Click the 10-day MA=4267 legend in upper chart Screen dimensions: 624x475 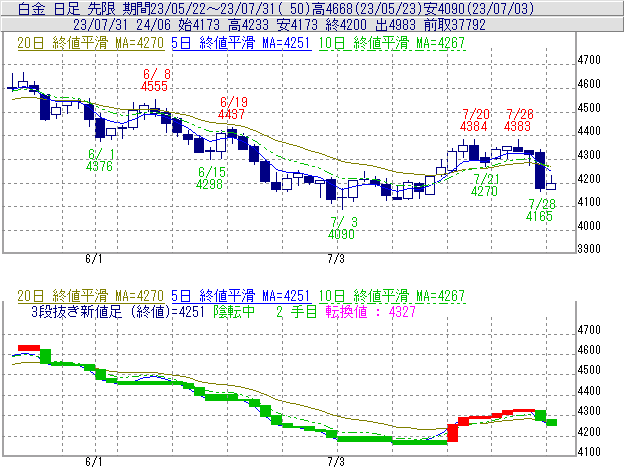(x=392, y=43)
